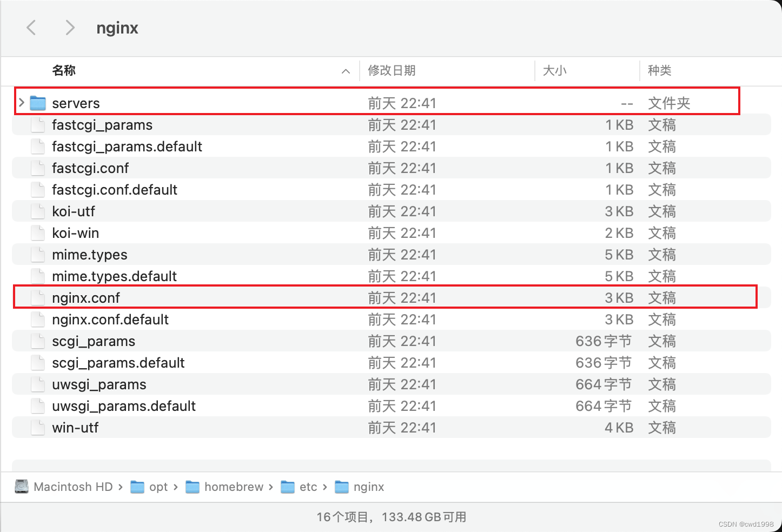The height and width of the screenshot is (532, 782).
Task: Select the mime.types file name
Action: pyautogui.click(x=90, y=255)
